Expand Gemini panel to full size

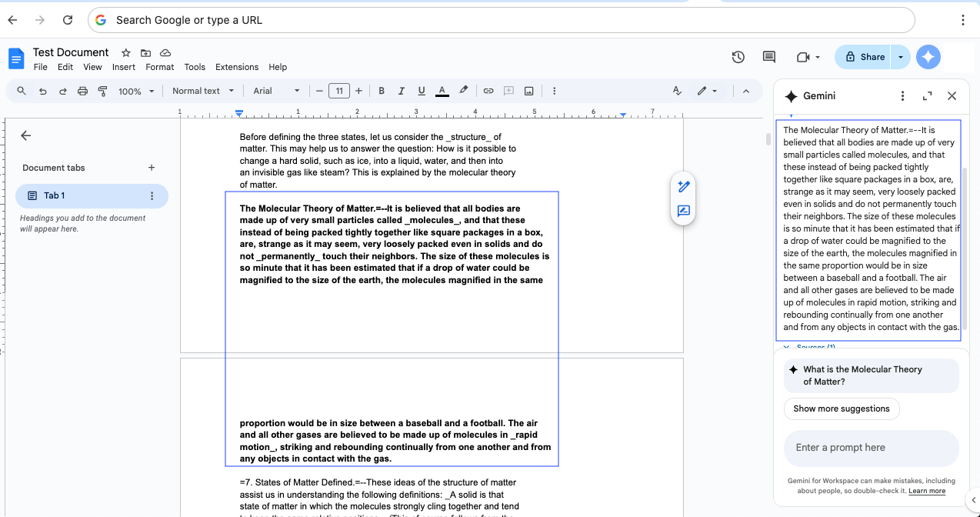[927, 96]
